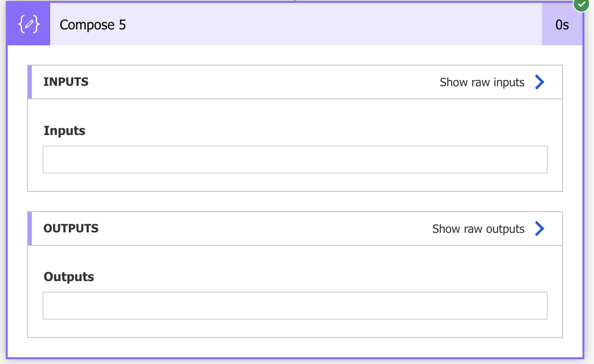Click the Inputs field label
Image resolution: width=594 pixels, height=364 pixels.
coord(65,131)
